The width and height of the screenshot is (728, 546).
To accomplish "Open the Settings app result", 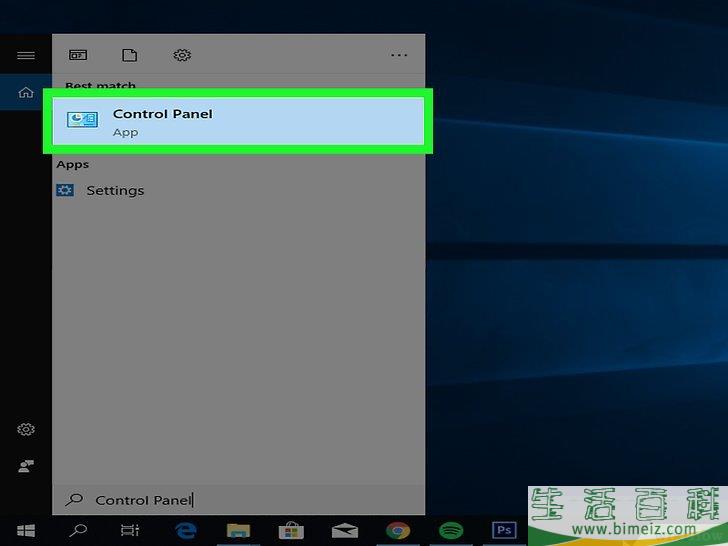I will pos(115,190).
